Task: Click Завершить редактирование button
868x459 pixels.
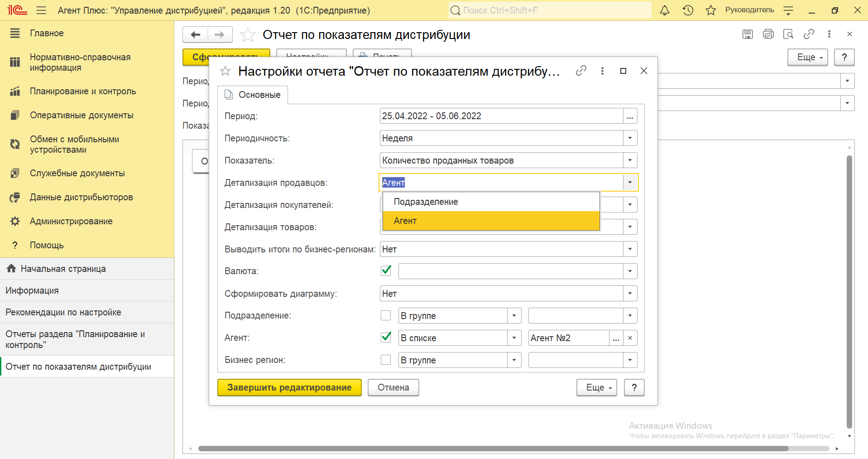Action: click(x=289, y=387)
